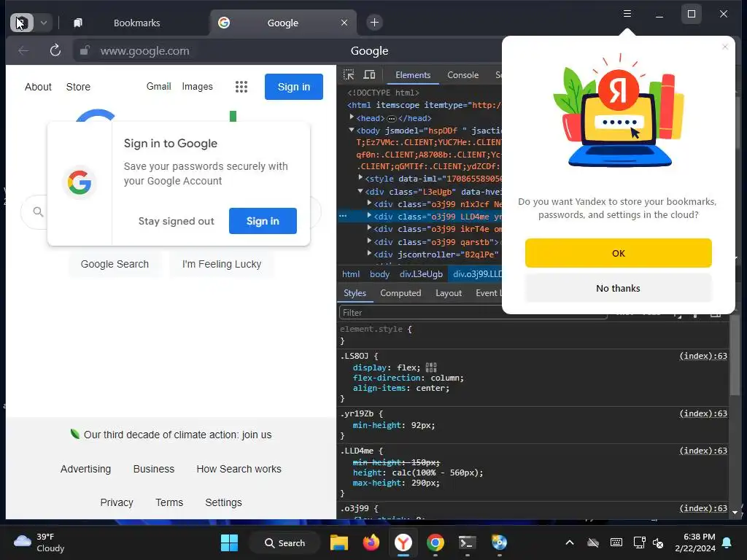Select the div.L3eUgb breadcrumb
Viewport: 747px width, 560px height.
click(421, 274)
